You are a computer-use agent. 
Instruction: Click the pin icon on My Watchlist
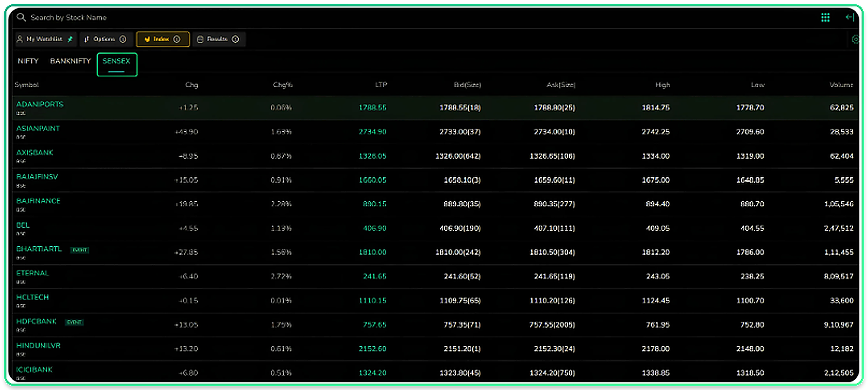click(70, 39)
